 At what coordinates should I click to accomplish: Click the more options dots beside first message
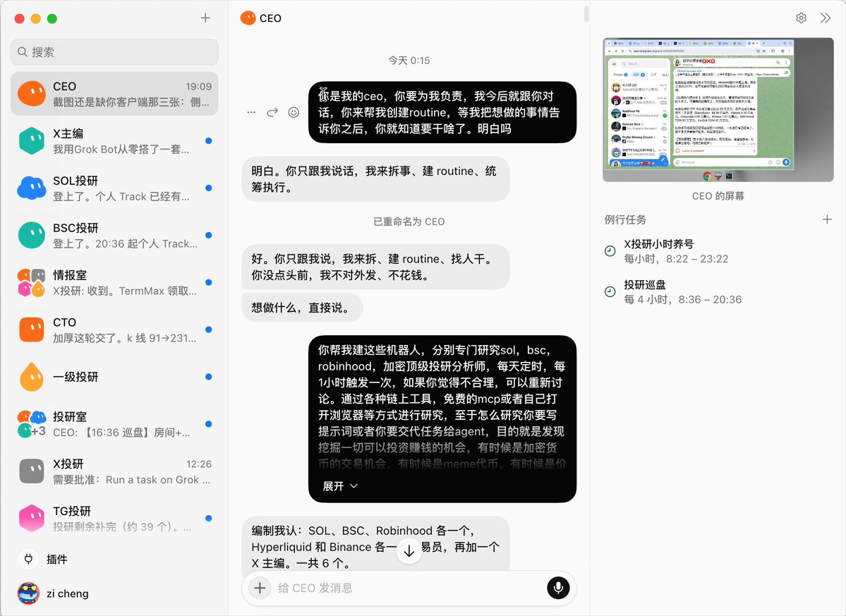coord(251,112)
